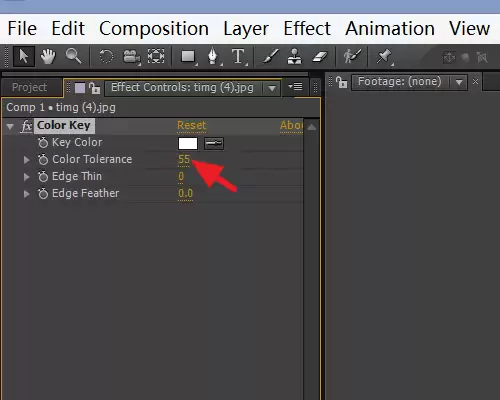Select the Puppet Pin tool
The image size is (500, 400).
click(x=383, y=56)
